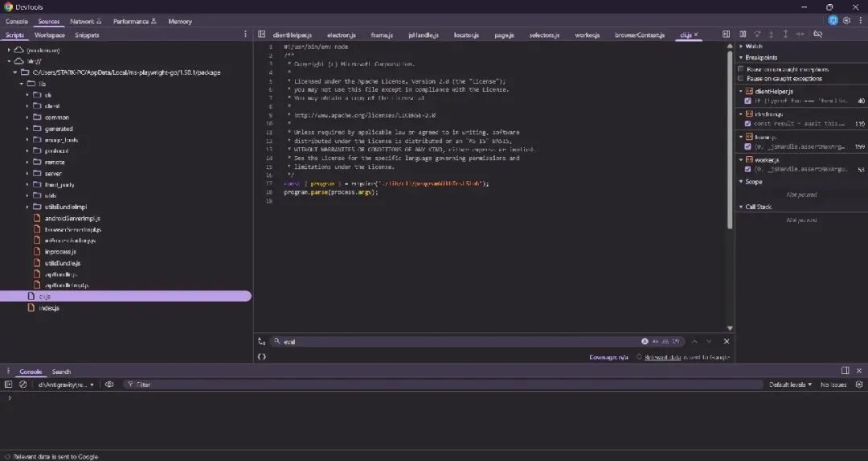This screenshot has height=461, width=868.
Task: Switch to the drawer Search tab
Action: [x=61, y=372]
